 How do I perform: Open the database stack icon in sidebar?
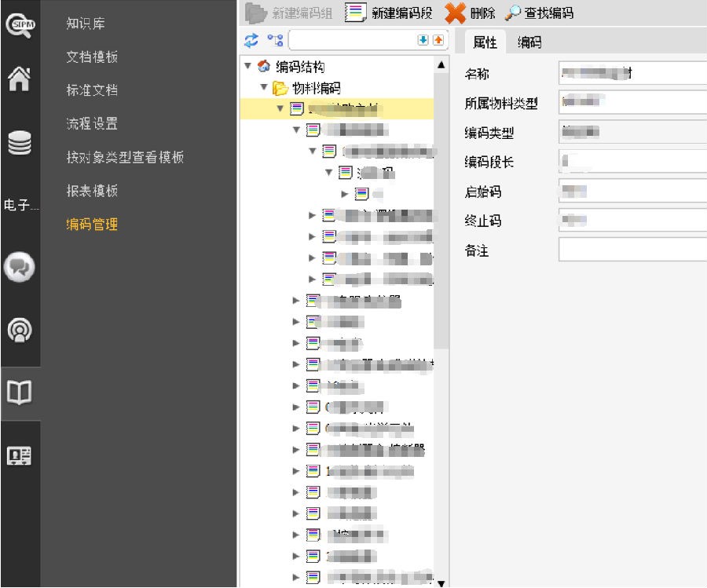19,144
